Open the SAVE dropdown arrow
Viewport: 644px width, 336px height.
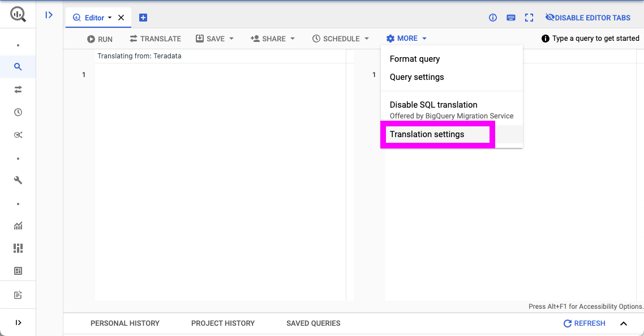click(x=231, y=39)
